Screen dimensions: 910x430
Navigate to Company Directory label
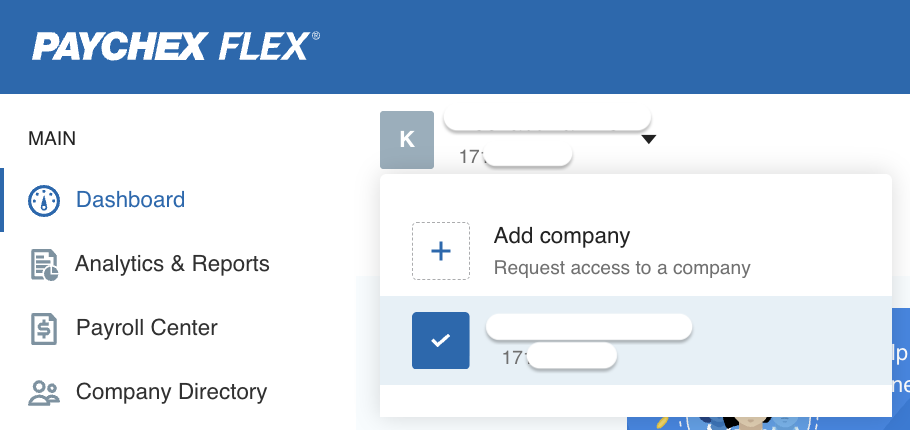point(171,392)
